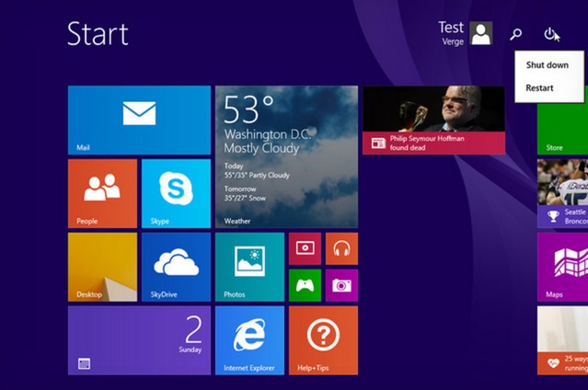The width and height of the screenshot is (588, 390).
Task: Open the Health & Fitness tile with heart icon
Action: [562, 340]
